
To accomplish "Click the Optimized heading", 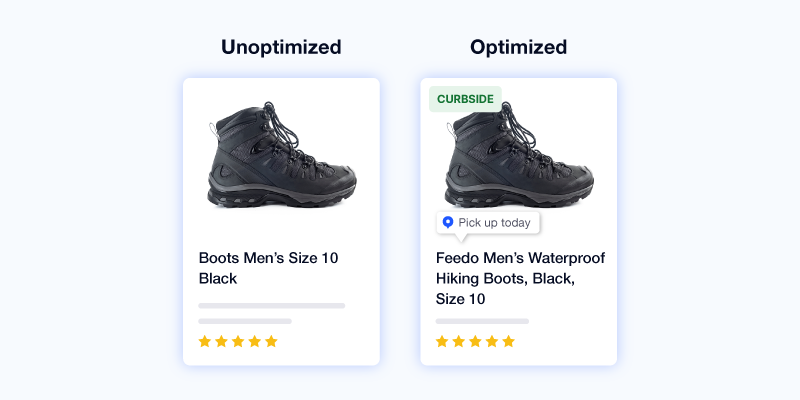I will (x=518, y=47).
